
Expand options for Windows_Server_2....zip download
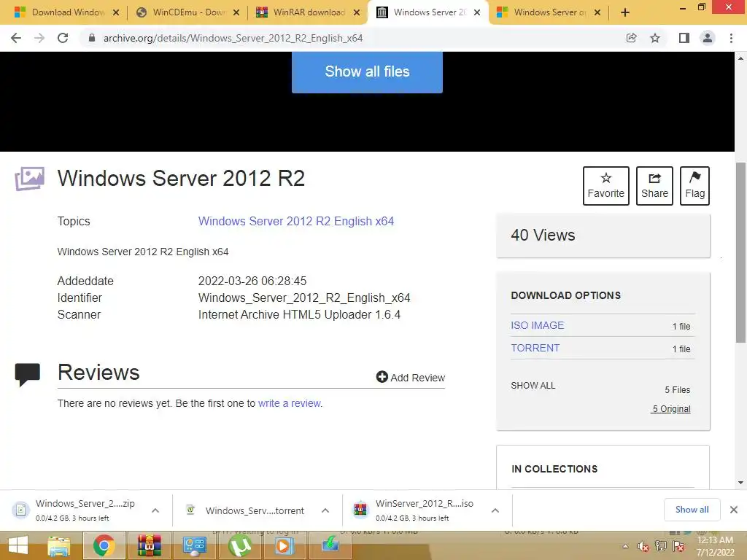coord(155,510)
